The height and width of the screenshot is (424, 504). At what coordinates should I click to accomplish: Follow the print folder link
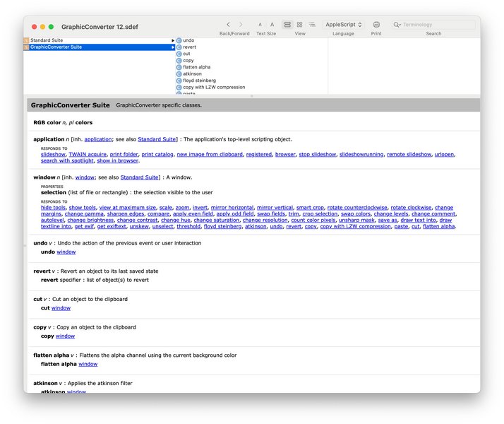[124, 155]
